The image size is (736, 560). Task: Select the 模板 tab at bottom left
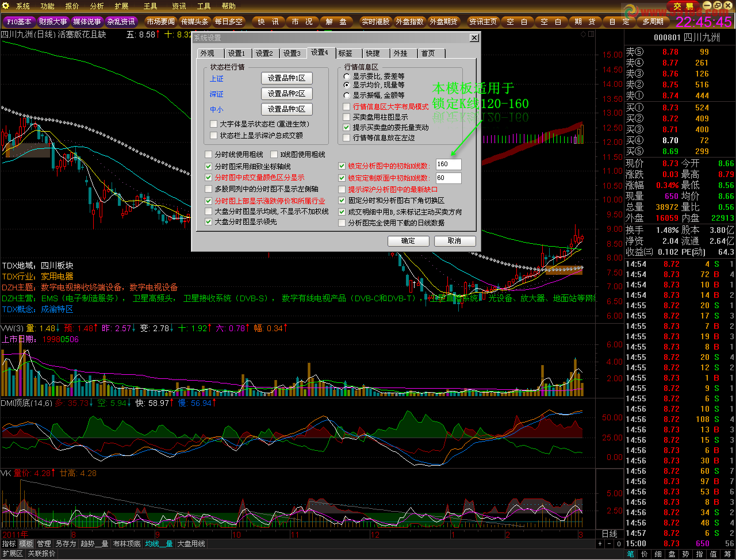tap(26, 544)
